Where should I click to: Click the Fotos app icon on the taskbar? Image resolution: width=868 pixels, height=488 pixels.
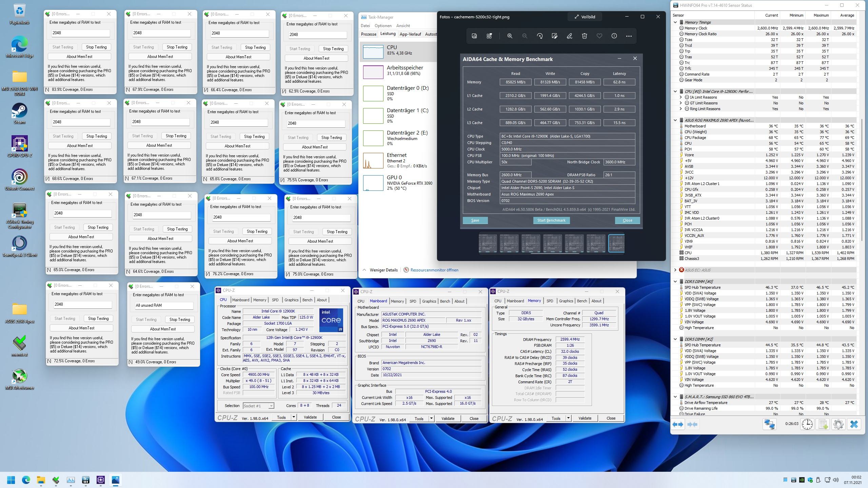coord(116,480)
